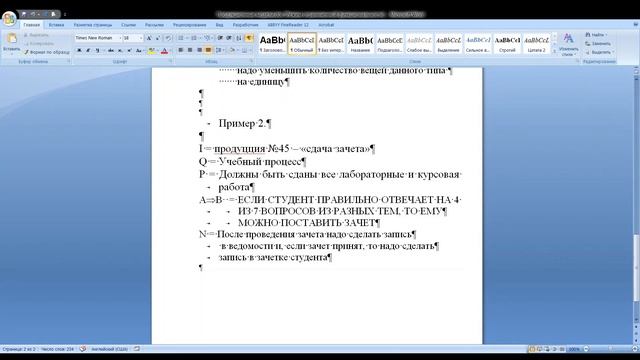This screenshot has height=360, width=640.
Task: Click the Save icon in quick access toolbar
Action: [24, 14]
